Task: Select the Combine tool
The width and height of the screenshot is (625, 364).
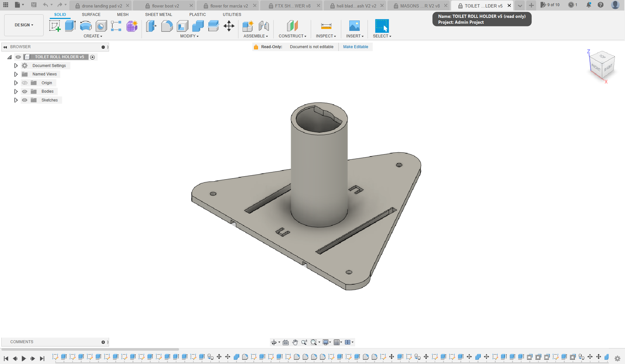Action: [198, 26]
